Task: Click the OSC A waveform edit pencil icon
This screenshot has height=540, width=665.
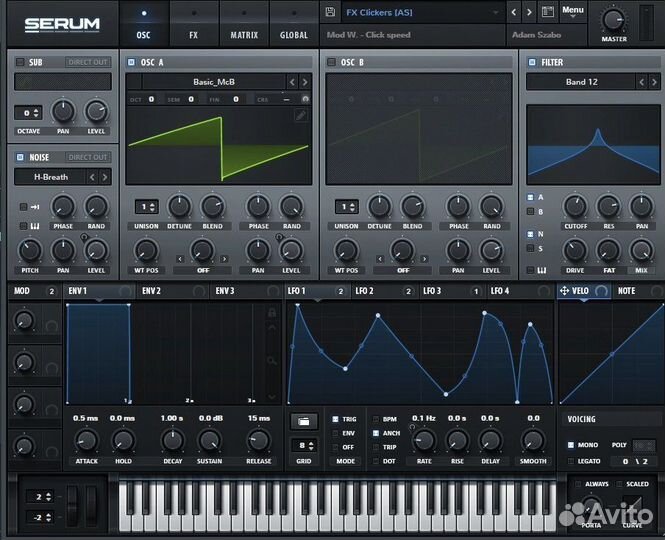Action: (301, 115)
